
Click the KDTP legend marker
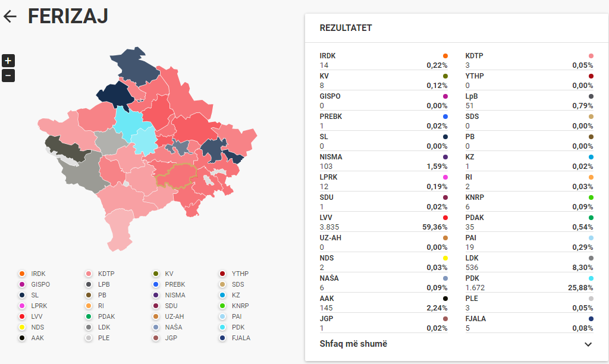point(89,274)
